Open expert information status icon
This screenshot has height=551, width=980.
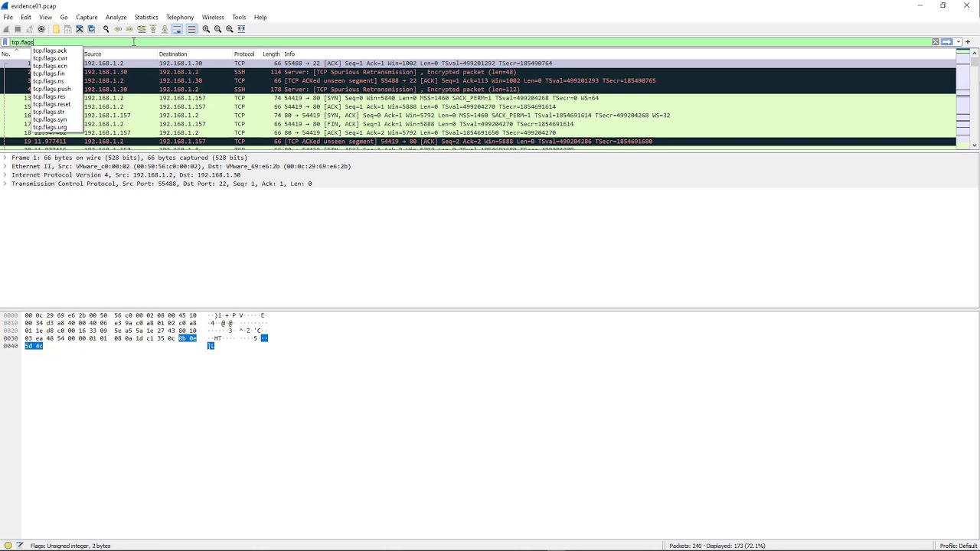[x=8, y=546]
